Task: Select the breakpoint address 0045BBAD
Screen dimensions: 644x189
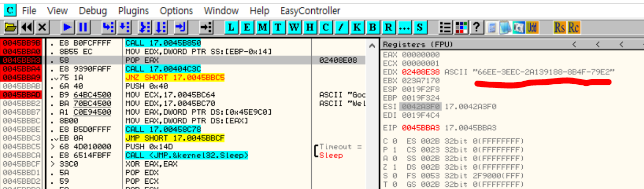Action: (21, 95)
